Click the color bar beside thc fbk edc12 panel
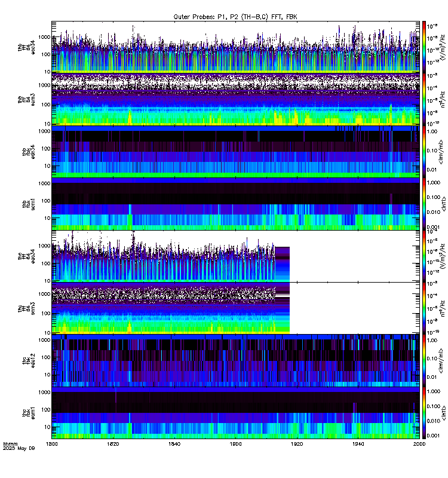 424,361
